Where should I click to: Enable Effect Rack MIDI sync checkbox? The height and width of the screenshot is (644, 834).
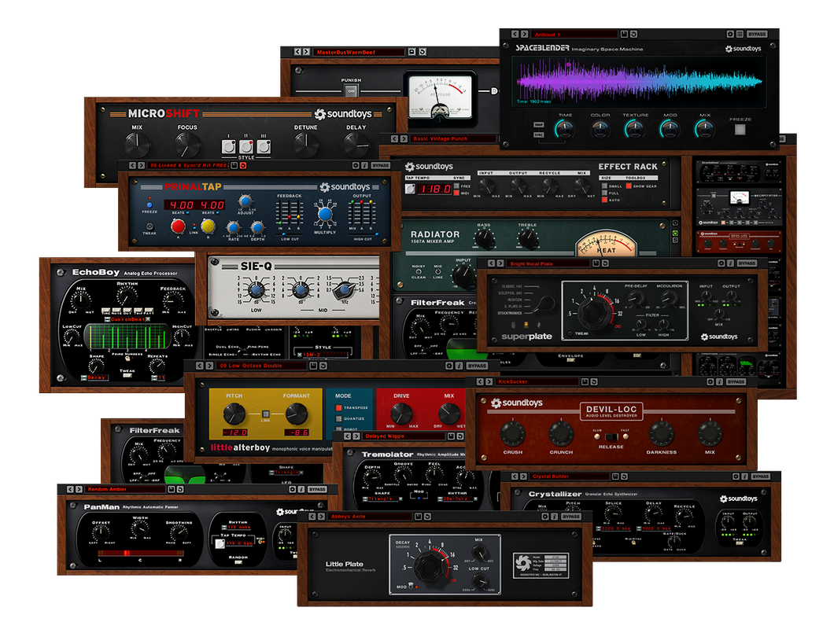coord(456,193)
